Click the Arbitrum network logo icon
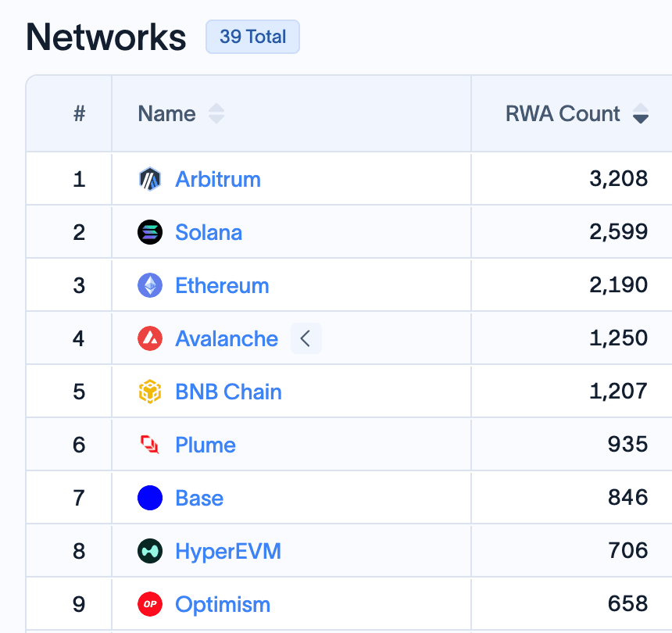 [150, 179]
